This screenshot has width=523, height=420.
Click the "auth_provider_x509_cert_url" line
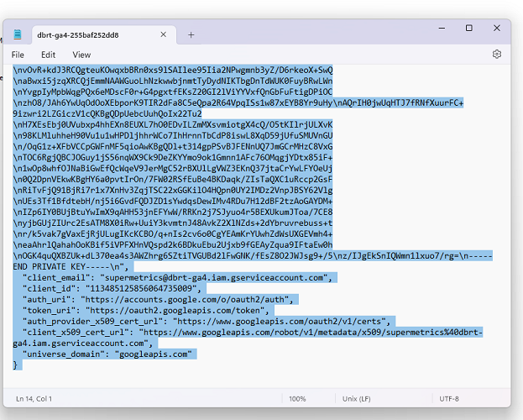207,322
